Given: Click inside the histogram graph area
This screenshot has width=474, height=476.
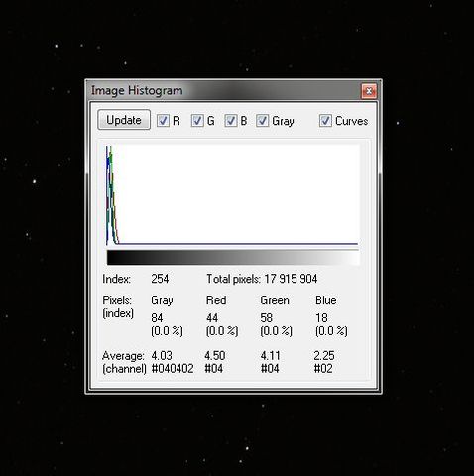Looking at the screenshot, I should (232, 194).
